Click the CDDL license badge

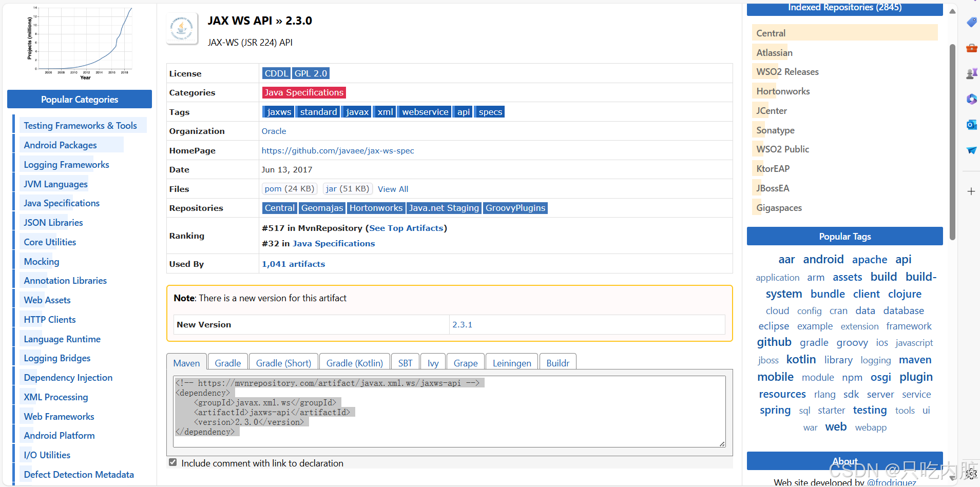(x=276, y=73)
